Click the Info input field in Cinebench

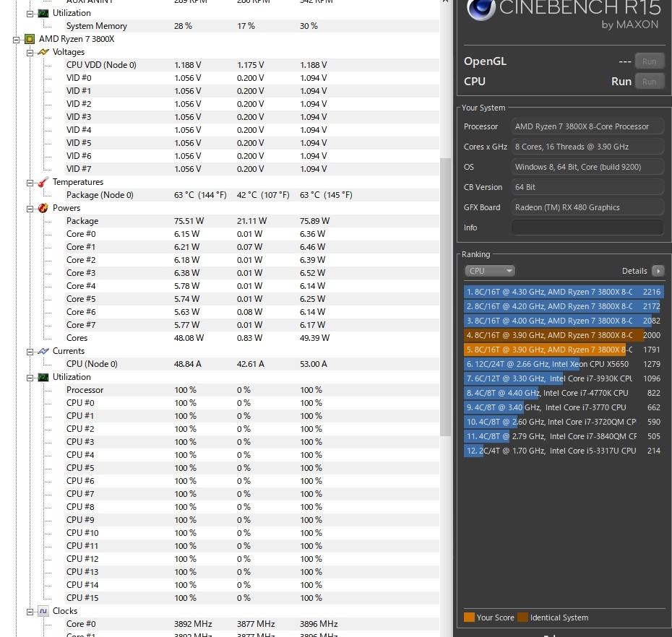(x=587, y=227)
